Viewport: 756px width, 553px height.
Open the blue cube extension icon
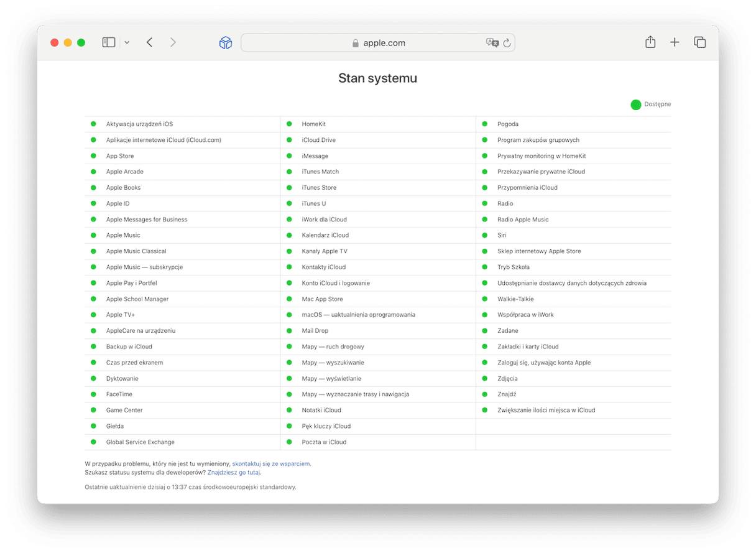click(x=226, y=43)
